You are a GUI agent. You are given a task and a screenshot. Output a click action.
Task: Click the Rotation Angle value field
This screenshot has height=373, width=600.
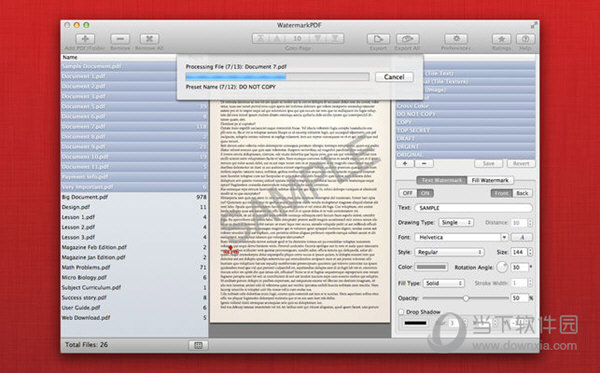(x=519, y=267)
